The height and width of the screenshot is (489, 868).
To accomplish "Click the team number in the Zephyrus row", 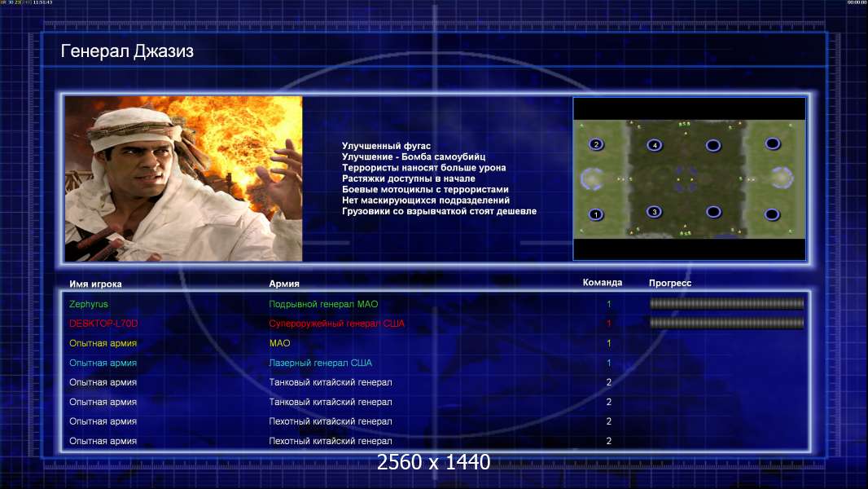I will pyautogui.click(x=608, y=304).
